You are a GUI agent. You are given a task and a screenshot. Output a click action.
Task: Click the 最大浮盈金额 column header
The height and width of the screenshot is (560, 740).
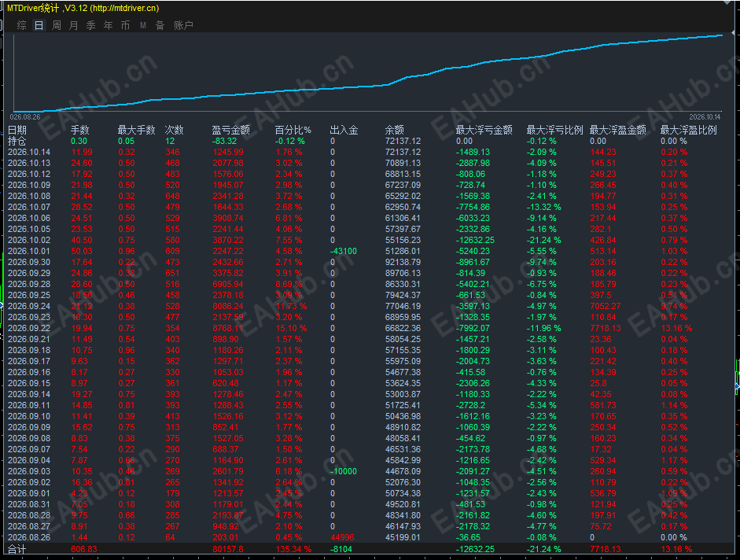[x=618, y=130]
